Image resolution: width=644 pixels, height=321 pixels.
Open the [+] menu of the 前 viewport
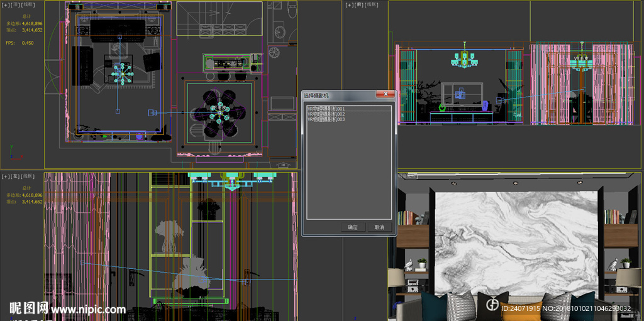350,4
